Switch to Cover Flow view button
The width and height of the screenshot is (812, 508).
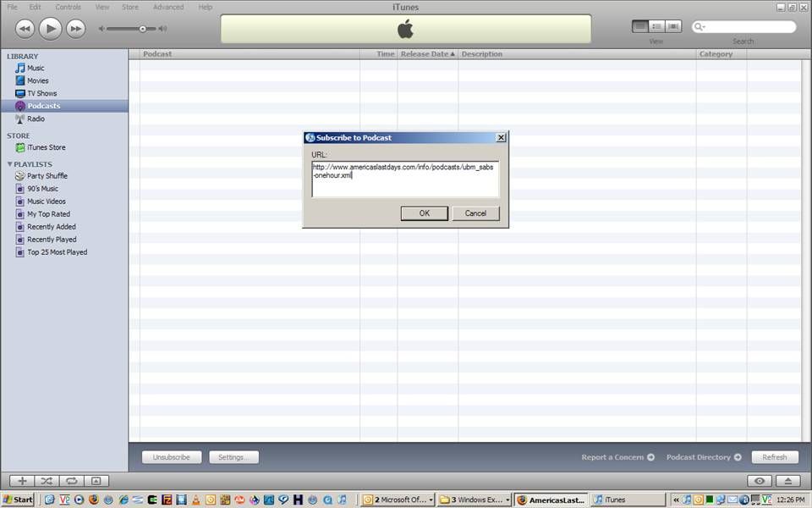673,26
